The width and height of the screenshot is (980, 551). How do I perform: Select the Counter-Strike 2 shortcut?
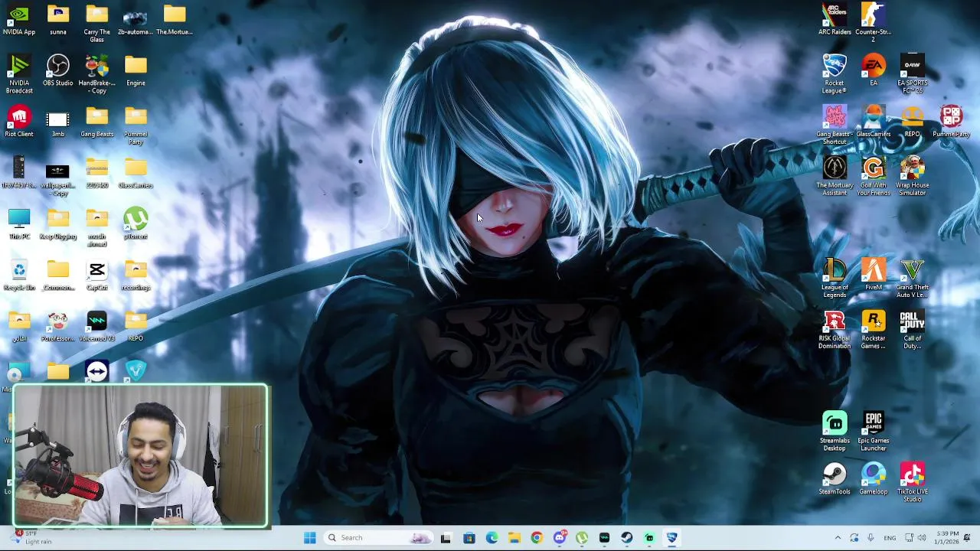pyautogui.click(x=874, y=23)
